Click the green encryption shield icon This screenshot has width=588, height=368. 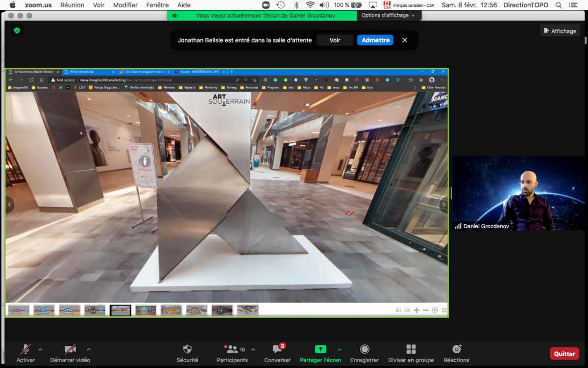[x=17, y=30]
